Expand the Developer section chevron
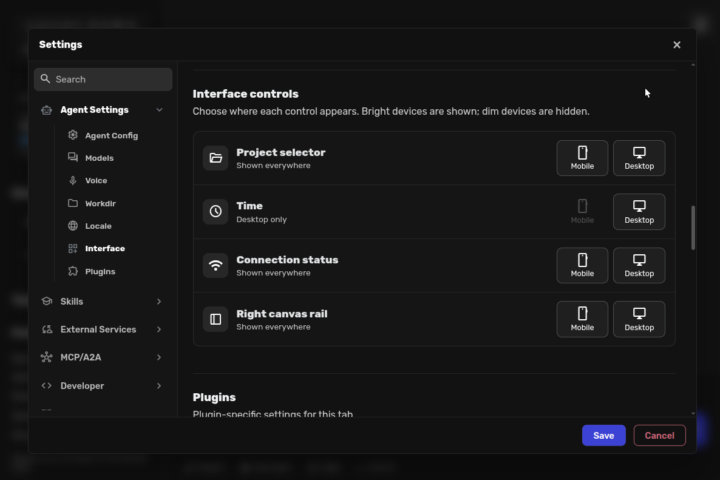720x480 pixels. (159, 386)
